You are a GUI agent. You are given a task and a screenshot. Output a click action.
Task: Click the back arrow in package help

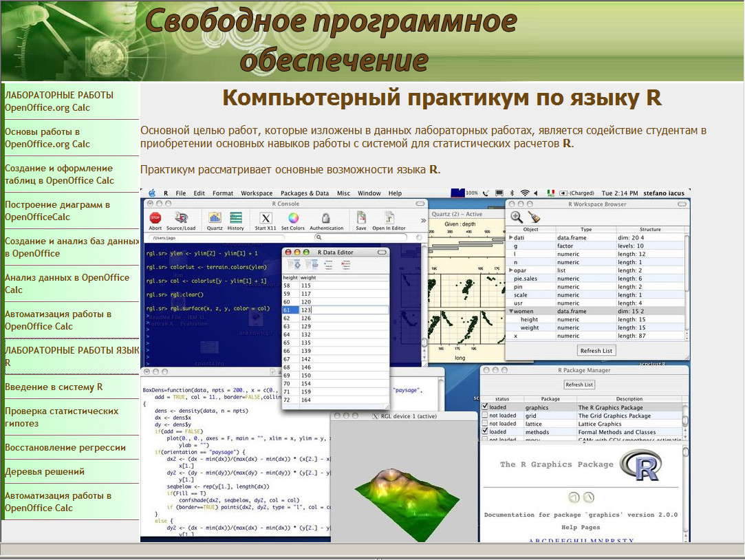[574, 497]
